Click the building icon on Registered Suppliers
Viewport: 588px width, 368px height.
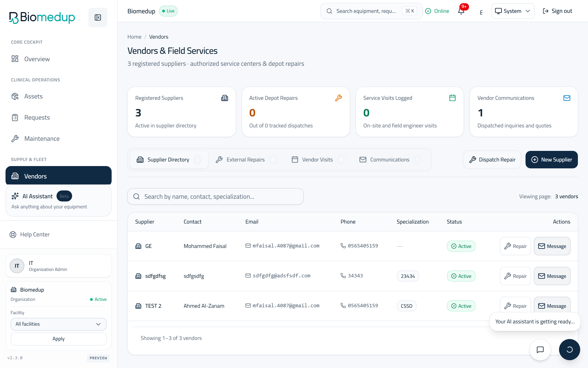224,98
